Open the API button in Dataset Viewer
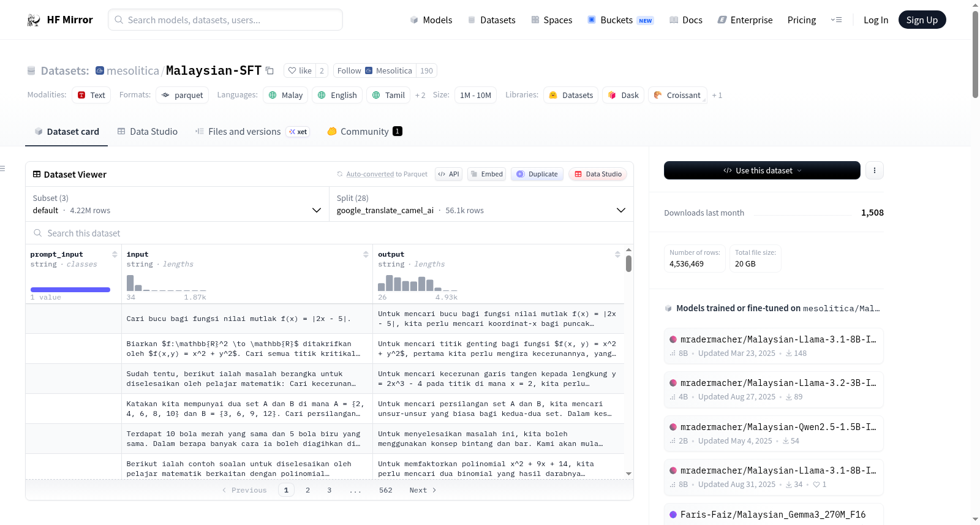Image resolution: width=980 pixels, height=525 pixels. [x=449, y=174]
